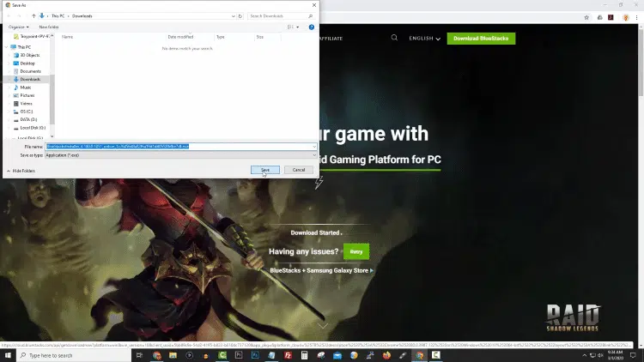Open the ENGLISH language dropdown
Screen dimensions: 644x362
424,38
